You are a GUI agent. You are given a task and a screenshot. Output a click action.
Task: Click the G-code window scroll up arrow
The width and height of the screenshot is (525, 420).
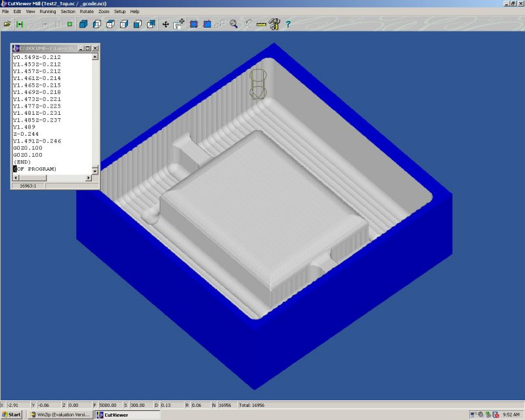coord(94,56)
